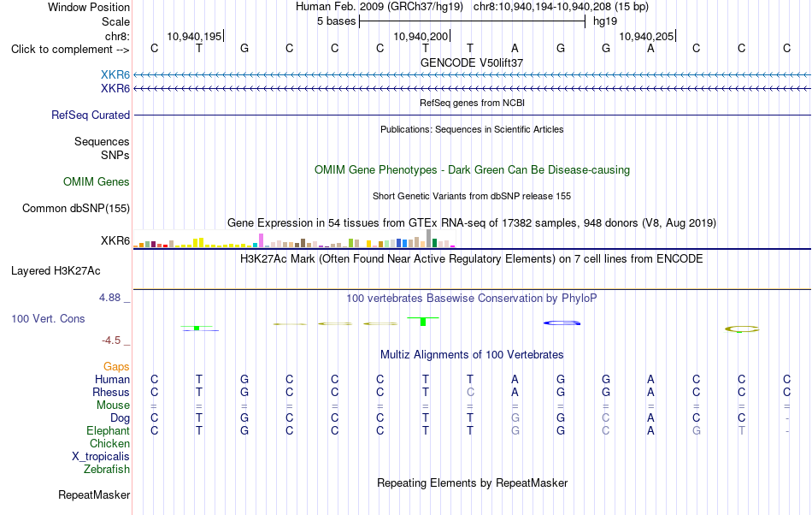Click the faded mismatch C in Rhesus row

(470, 392)
